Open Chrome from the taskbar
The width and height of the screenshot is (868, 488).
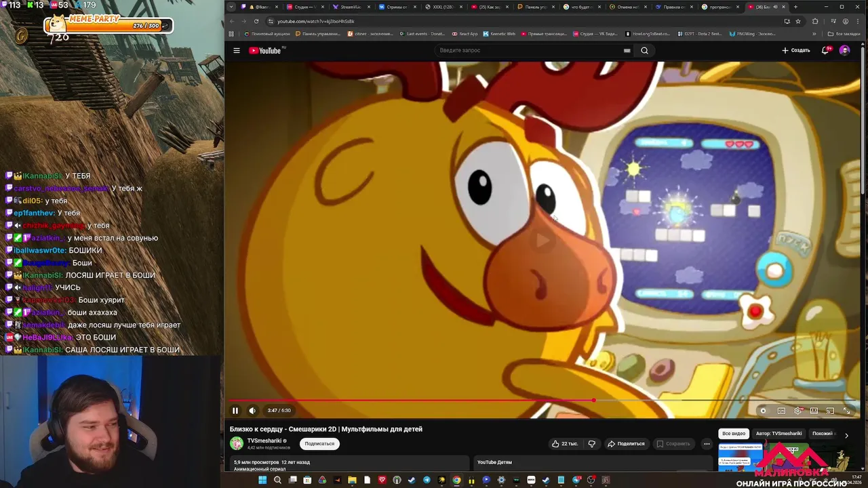coord(456,480)
